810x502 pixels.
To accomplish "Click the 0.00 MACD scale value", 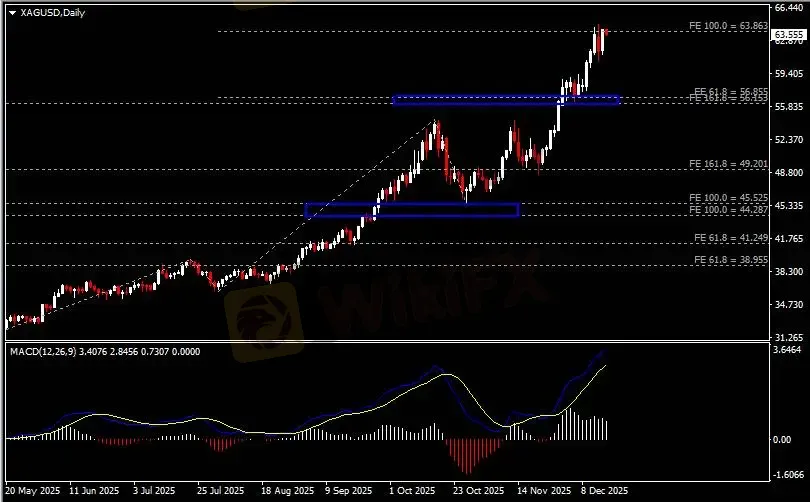I will pos(783,440).
